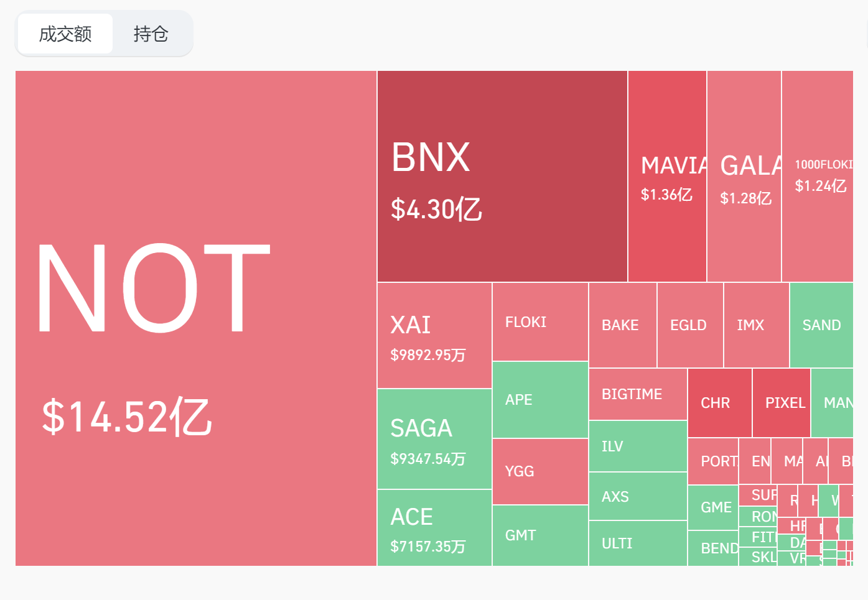The width and height of the screenshot is (868, 600).
Task: Click the FLOKI tile
Action: tap(540, 322)
